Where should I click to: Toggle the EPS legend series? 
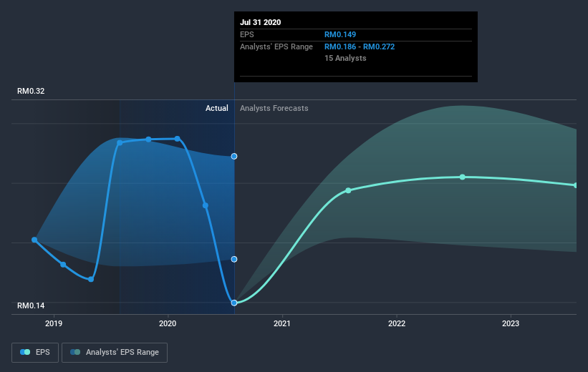(35, 352)
